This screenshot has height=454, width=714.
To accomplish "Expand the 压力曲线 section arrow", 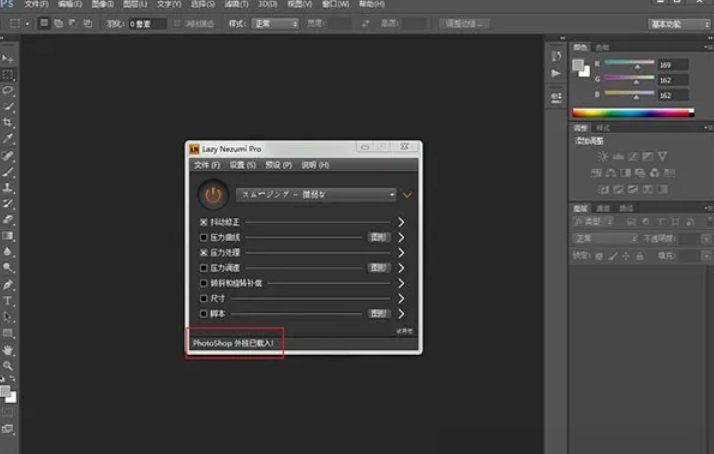I will coord(401,237).
